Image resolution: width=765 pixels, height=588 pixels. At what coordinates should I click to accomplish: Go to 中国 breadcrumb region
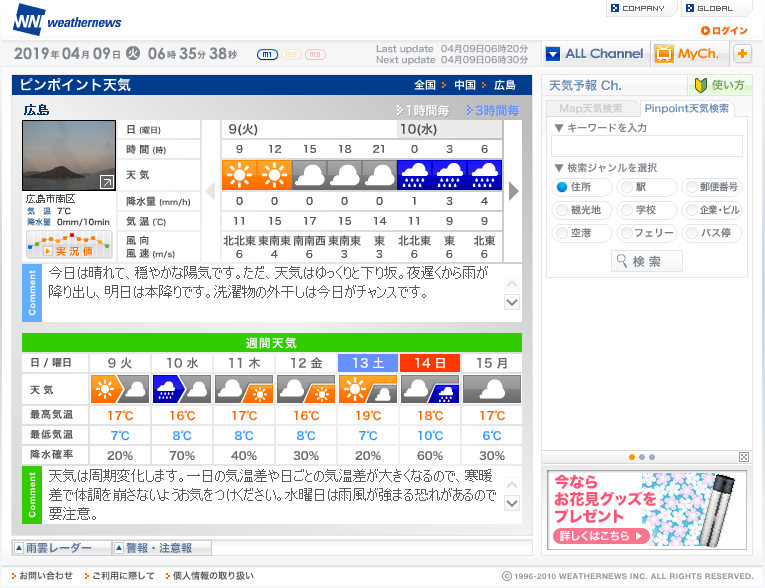click(x=464, y=85)
